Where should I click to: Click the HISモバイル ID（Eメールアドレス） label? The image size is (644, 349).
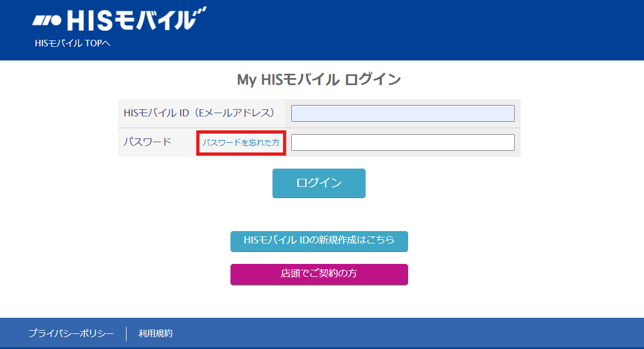(x=199, y=113)
